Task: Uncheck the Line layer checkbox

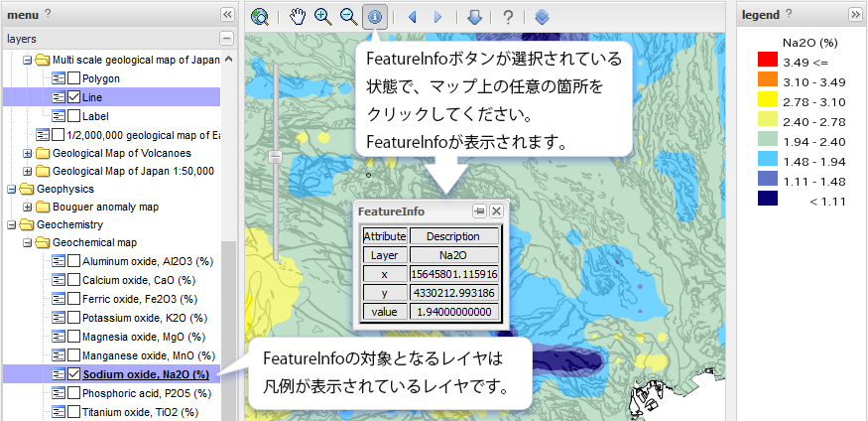Action: [x=73, y=97]
